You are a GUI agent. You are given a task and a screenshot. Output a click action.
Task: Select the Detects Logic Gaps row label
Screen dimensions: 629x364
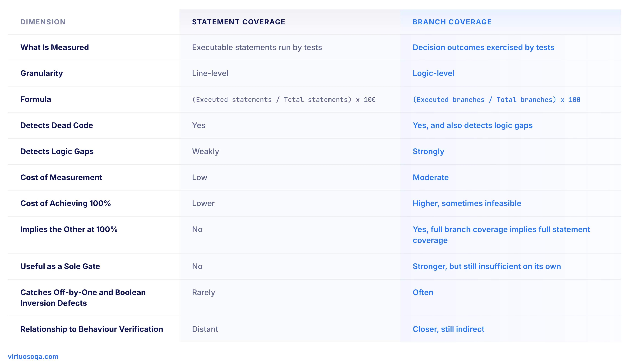[x=57, y=151]
